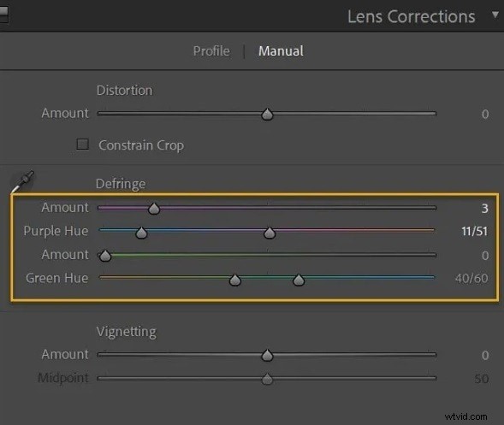Image resolution: width=504 pixels, height=425 pixels.
Task: Collapse the Lens Corrections panel triangle
Action: pyautogui.click(x=495, y=15)
